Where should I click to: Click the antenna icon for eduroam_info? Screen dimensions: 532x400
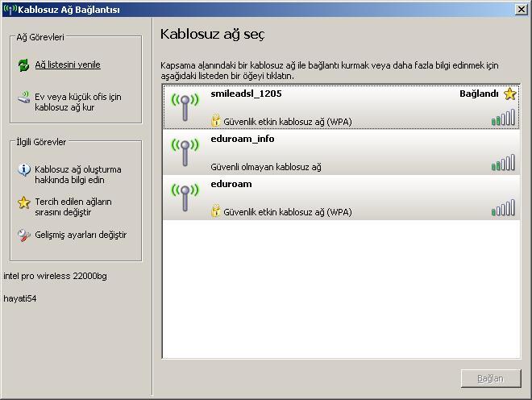185,152
